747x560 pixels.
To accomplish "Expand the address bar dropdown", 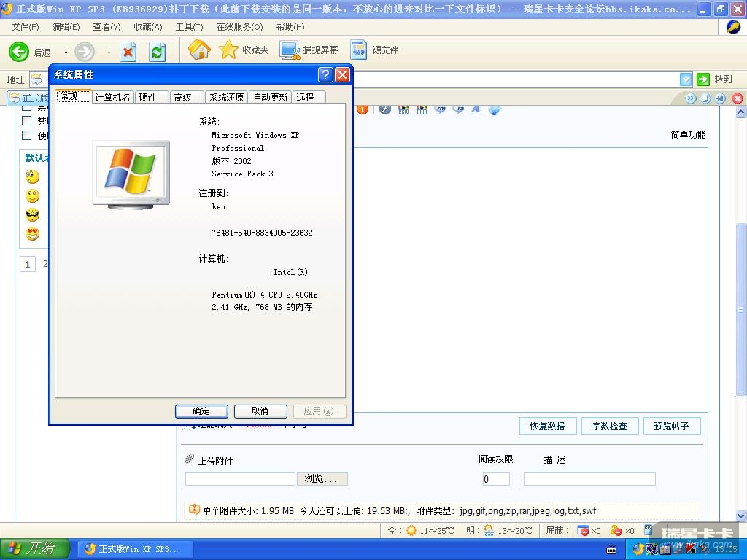I will point(686,79).
